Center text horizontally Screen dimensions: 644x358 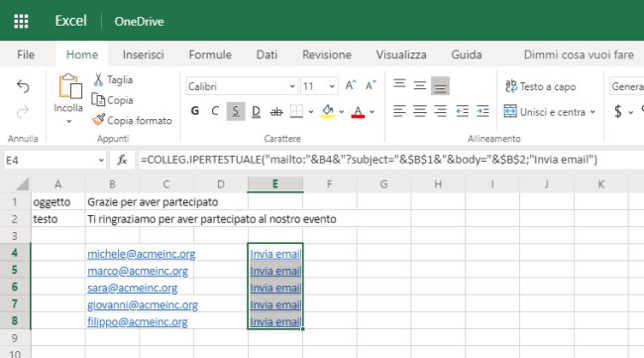(x=420, y=111)
